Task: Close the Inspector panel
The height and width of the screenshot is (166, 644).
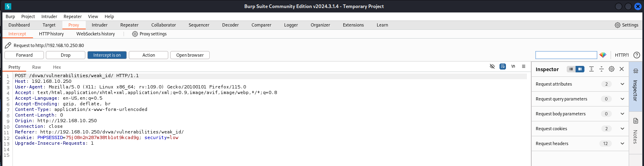Action: click(621, 69)
